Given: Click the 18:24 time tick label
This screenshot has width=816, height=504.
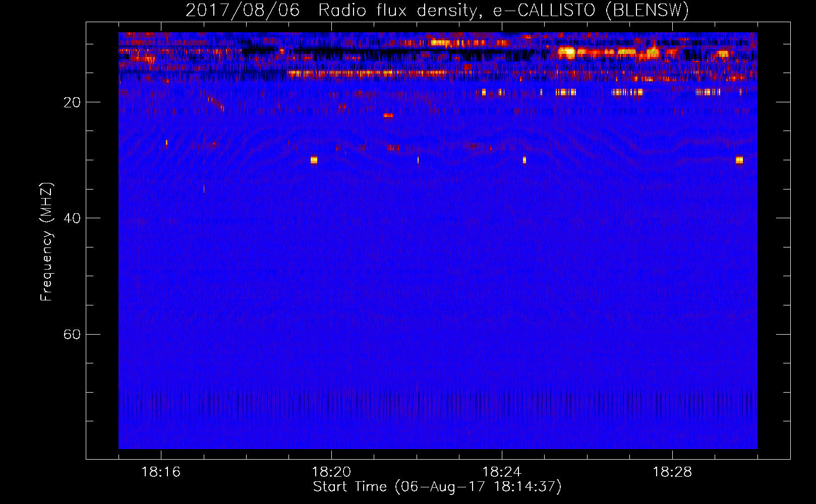Looking at the screenshot, I should tap(502, 472).
